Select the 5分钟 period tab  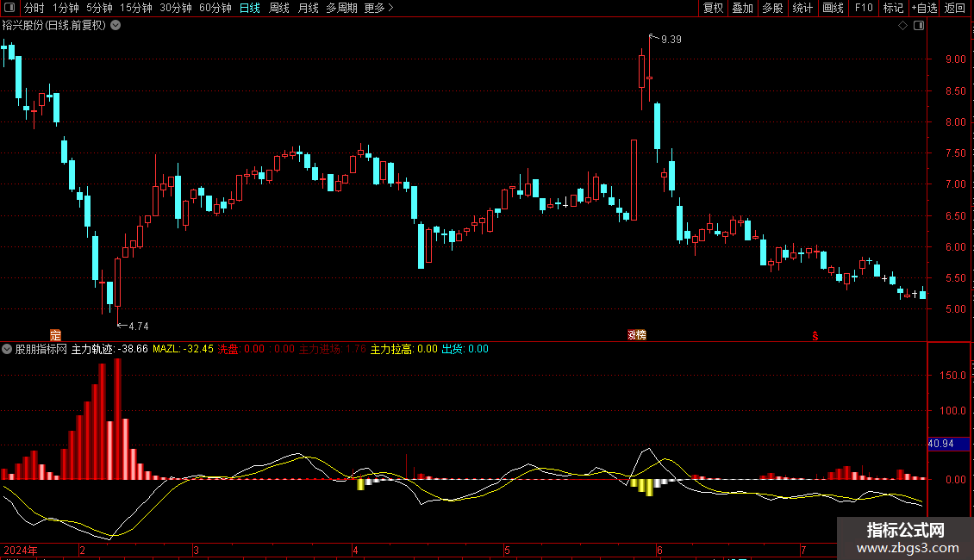point(99,8)
